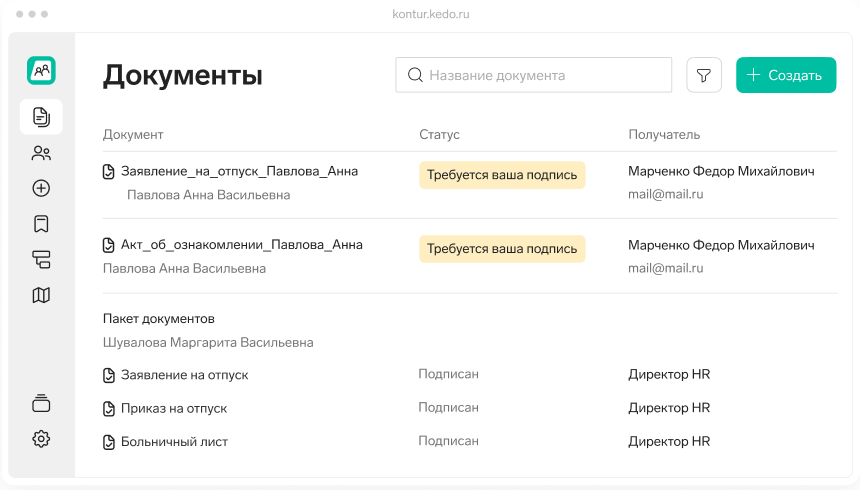Click Марченко Федор Михайлович in Акт_об_ознакомлении row
The image size is (860, 490).
pyautogui.click(x=721, y=245)
